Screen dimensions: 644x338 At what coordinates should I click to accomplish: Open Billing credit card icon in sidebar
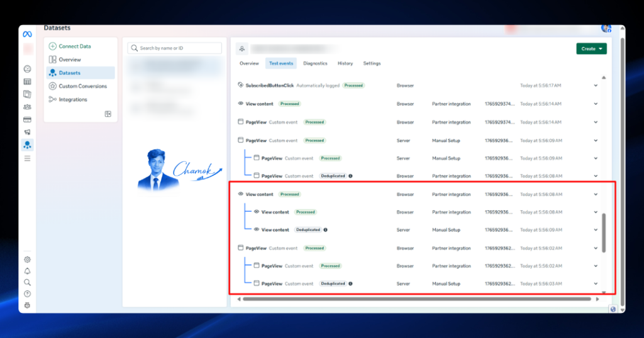tap(27, 120)
